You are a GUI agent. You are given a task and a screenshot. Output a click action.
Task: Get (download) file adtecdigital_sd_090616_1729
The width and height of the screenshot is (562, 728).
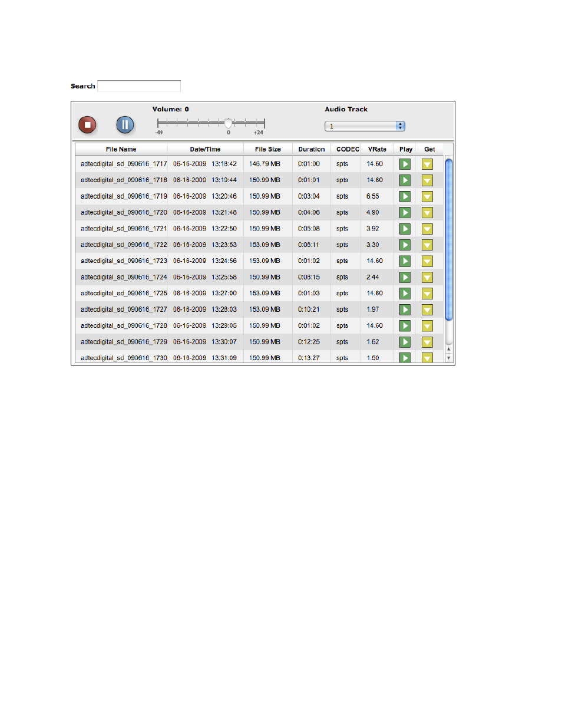tap(428, 342)
